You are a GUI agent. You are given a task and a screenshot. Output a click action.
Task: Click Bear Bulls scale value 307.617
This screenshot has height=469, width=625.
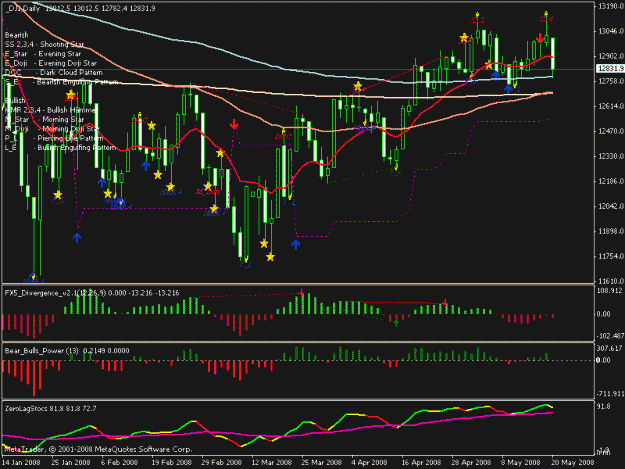coord(609,348)
